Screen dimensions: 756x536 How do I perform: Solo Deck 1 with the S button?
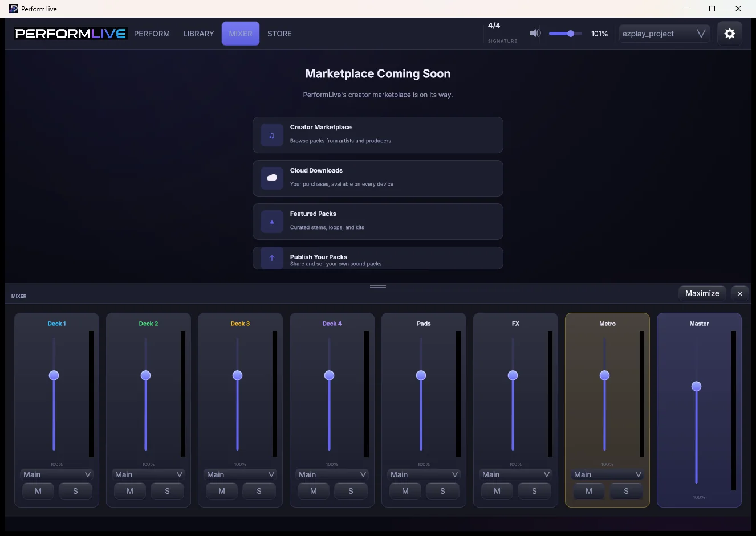click(x=75, y=491)
